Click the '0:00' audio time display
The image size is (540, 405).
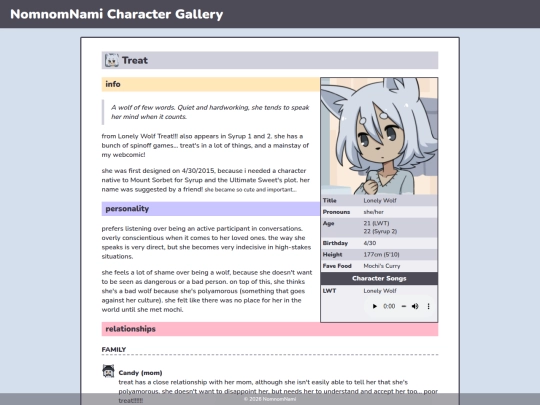click(x=389, y=306)
